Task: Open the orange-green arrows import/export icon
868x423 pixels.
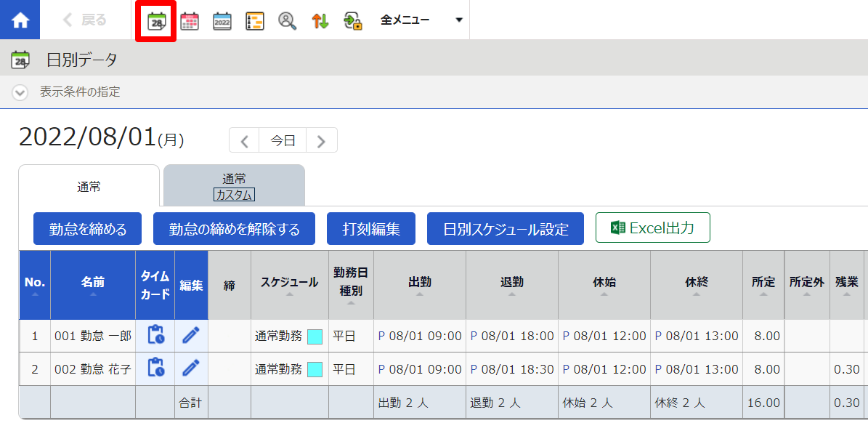Action: (x=320, y=21)
